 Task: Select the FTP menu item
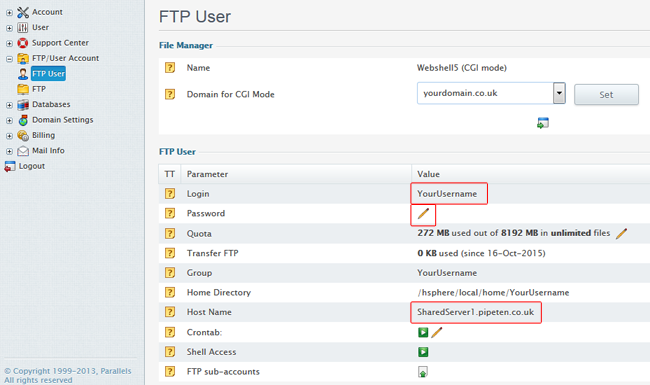39,89
